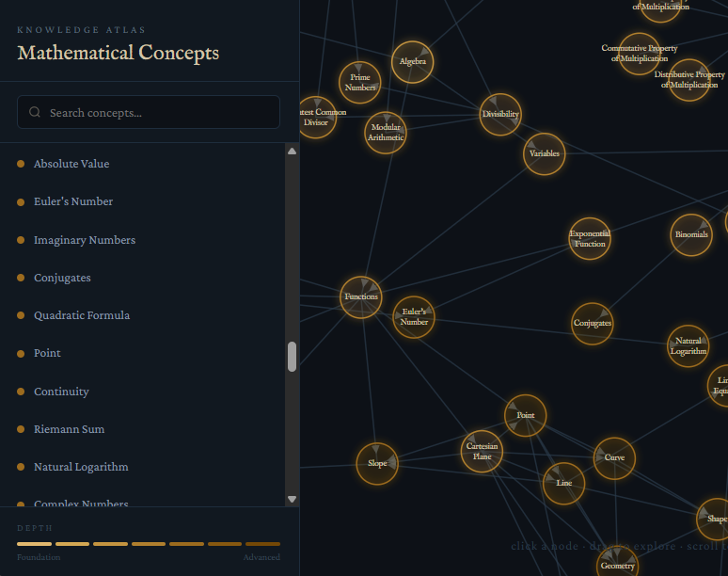This screenshot has width=728, height=576.
Task: Select the Euler's Number graph node
Action: tap(414, 317)
